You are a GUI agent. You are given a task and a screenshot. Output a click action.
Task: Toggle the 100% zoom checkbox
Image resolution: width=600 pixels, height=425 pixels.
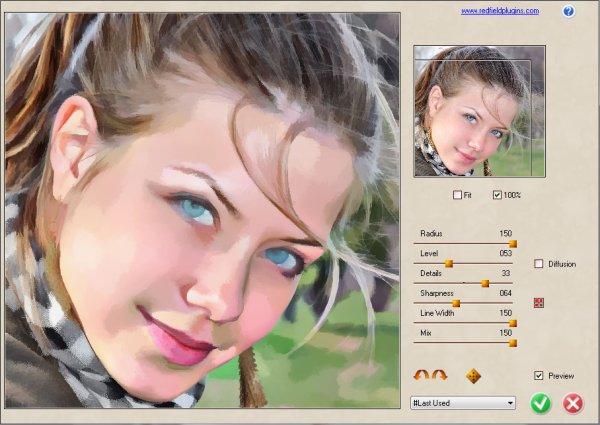pos(497,195)
